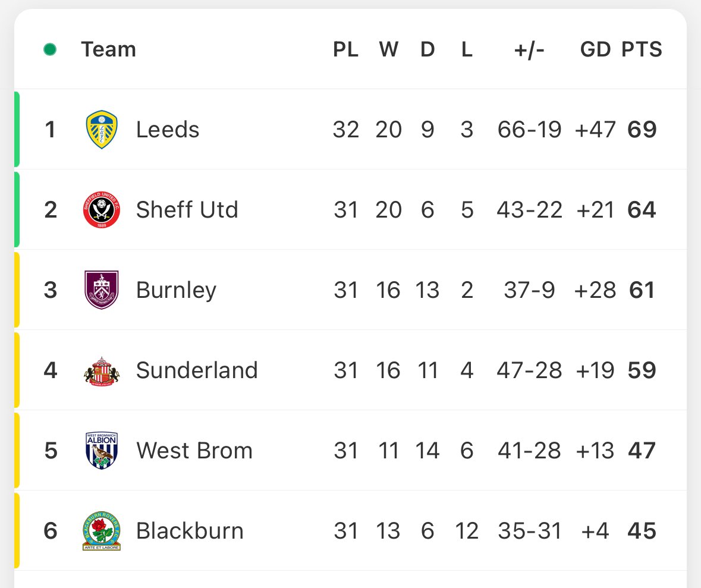This screenshot has width=701, height=588.
Task: Click the Burnley claret crest
Action: pyautogui.click(x=102, y=290)
